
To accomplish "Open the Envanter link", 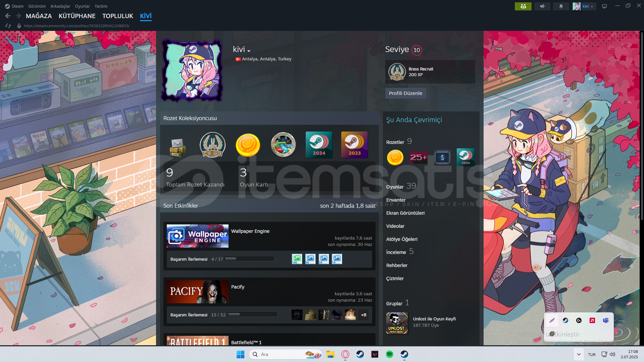I will pyautogui.click(x=396, y=200).
